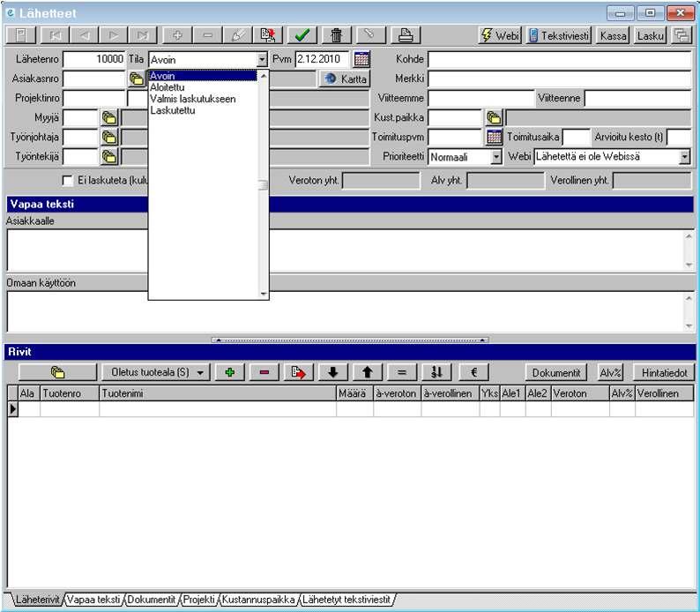Screen dimensions: 700x612
Task: Click the green plus add row button
Action: coord(230,372)
